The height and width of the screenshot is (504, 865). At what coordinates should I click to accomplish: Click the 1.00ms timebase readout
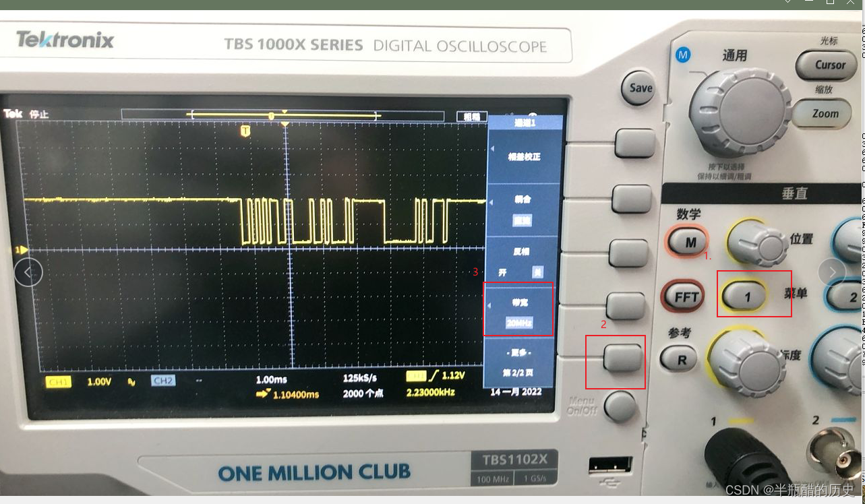point(272,379)
